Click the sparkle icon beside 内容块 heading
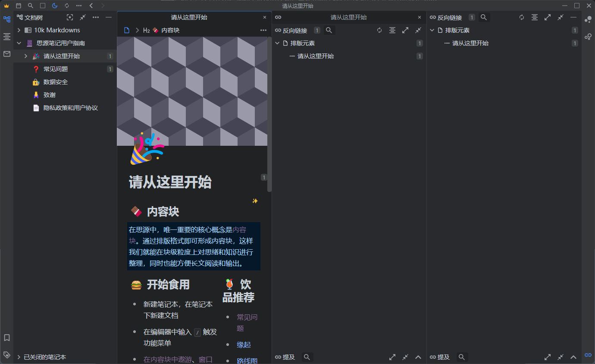The image size is (595, 364). [x=255, y=201]
